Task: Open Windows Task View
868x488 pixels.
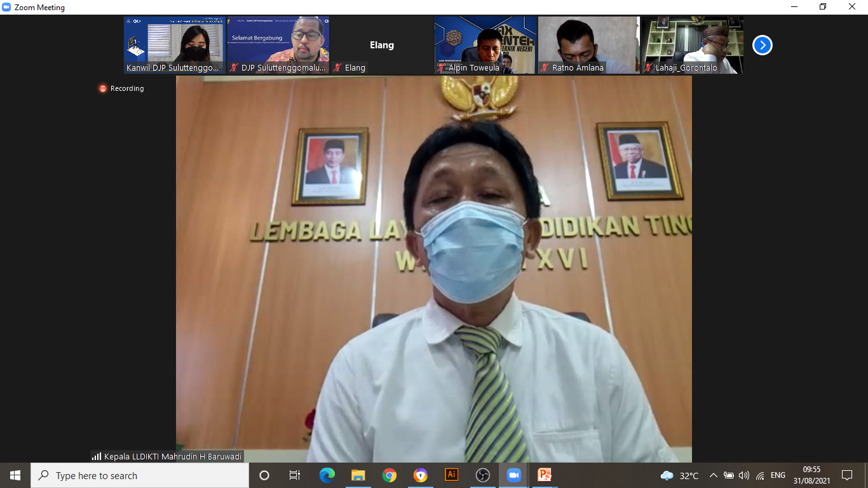Action: [x=295, y=475]
